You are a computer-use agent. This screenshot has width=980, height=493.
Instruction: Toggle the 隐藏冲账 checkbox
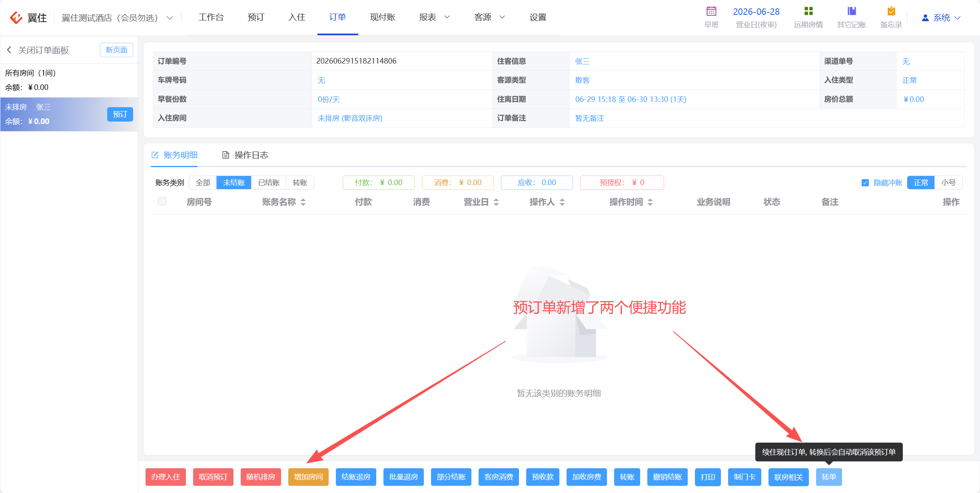coord(865,183)
